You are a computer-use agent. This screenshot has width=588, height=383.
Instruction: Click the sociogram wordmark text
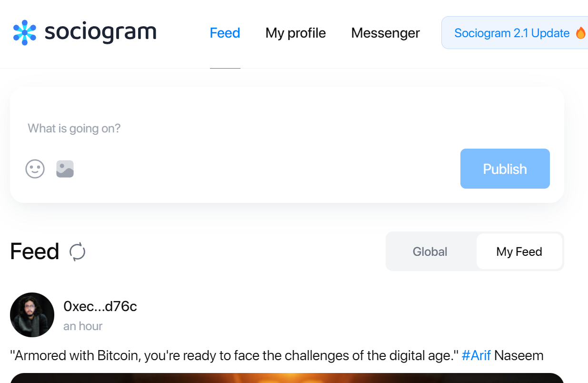[100, 32]
